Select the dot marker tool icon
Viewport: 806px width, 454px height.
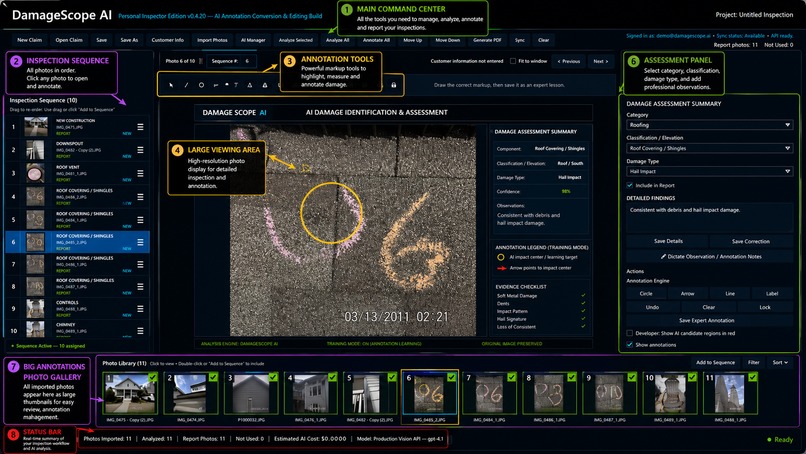pyautogui.click(x=227, y=85)
